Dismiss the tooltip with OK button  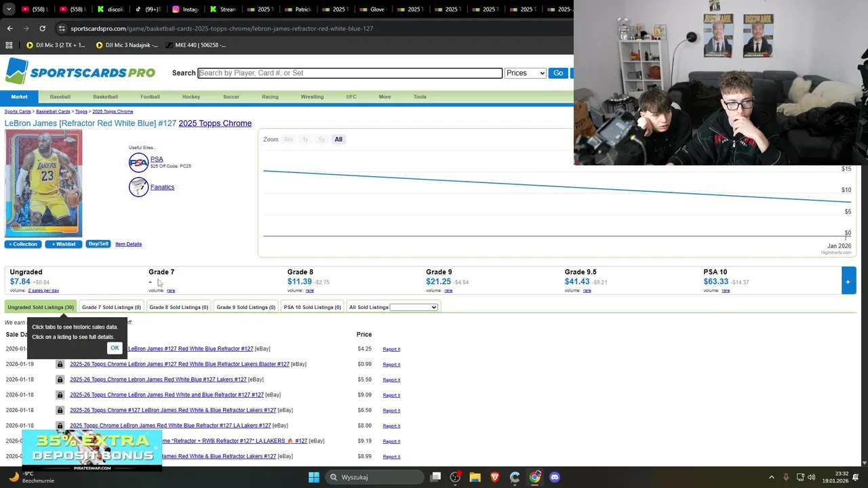[x=115, y=348]
